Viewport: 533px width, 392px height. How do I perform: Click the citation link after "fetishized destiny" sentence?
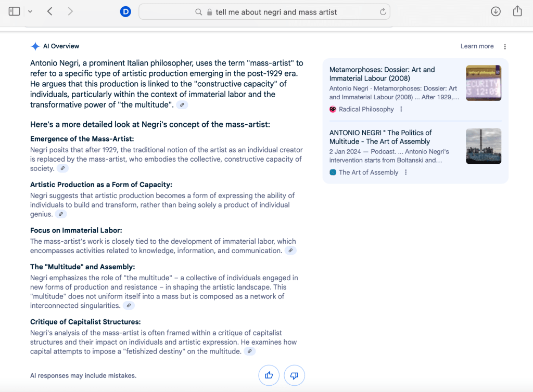pyautogui.click(x=250, y=351)
